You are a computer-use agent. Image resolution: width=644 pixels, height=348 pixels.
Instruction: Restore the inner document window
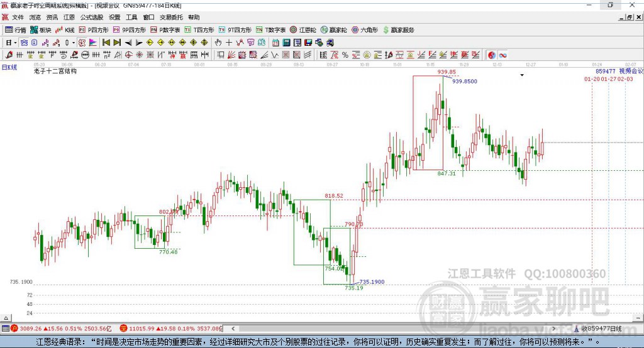click(x=630, y=17)
